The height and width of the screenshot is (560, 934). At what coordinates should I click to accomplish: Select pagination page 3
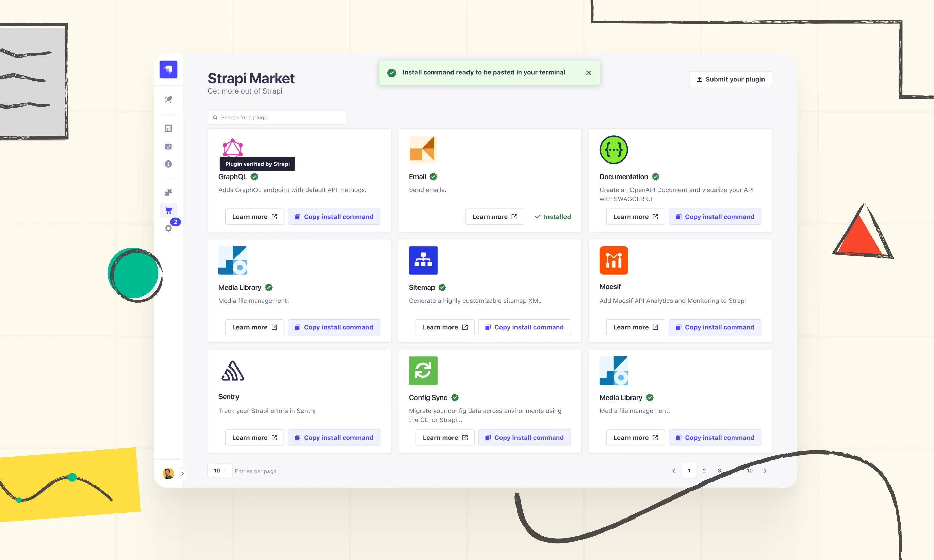point(719,471)
